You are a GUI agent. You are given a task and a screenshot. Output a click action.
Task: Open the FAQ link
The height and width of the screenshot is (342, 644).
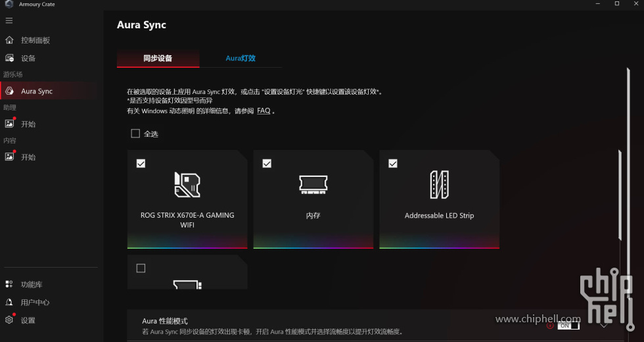(264, 110)
